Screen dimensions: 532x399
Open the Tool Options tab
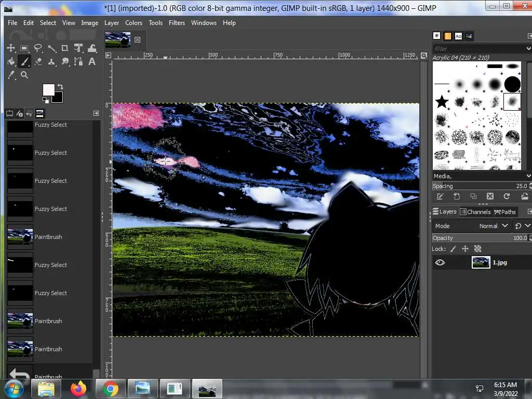[9, 113]
